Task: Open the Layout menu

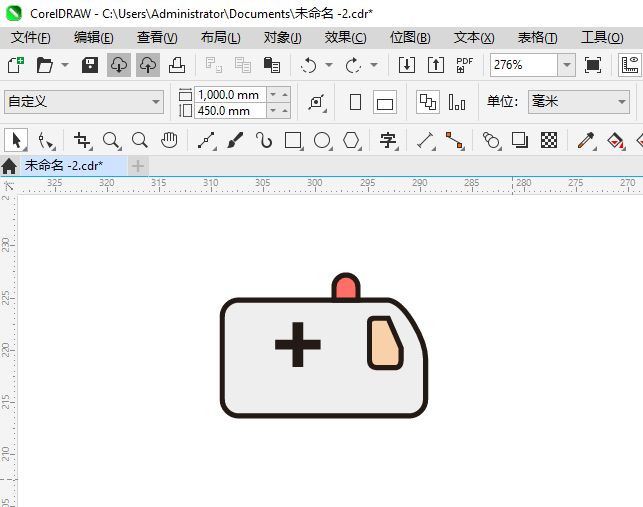Action: pyautogui.click(x=221, y=38)
